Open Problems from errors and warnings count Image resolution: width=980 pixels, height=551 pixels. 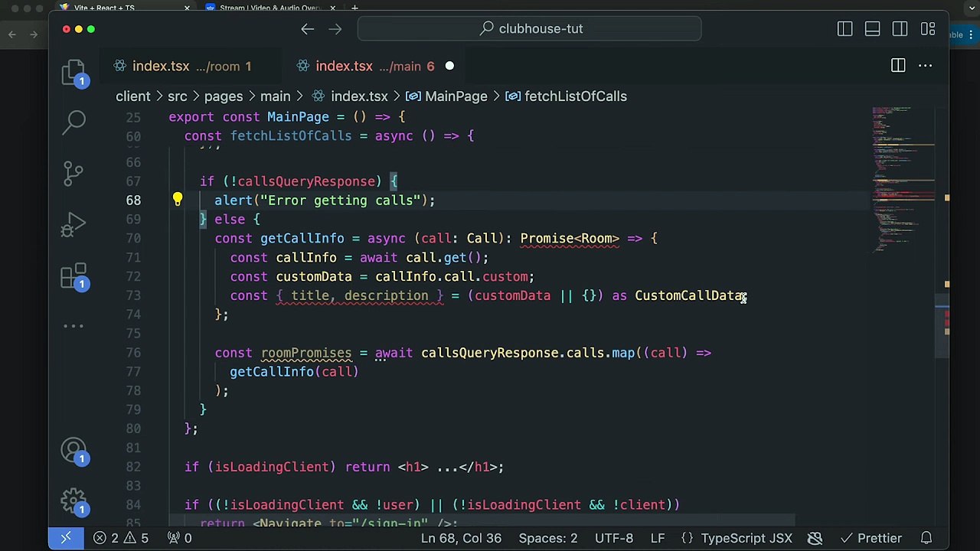point(121,538)
